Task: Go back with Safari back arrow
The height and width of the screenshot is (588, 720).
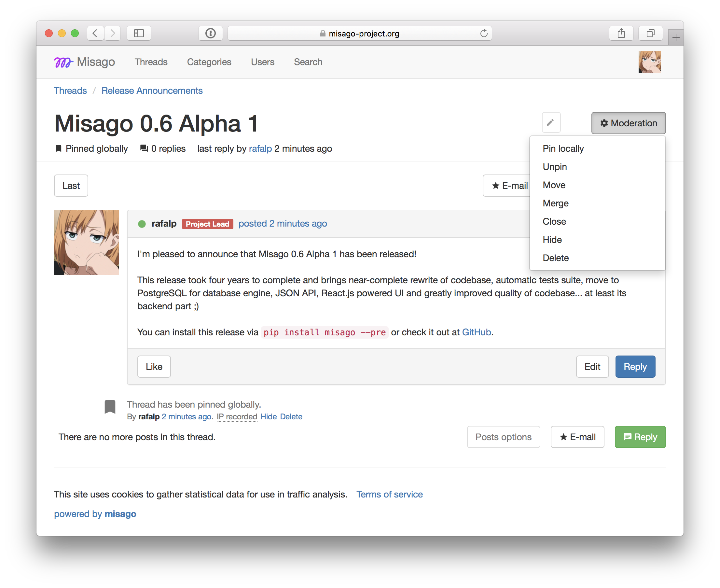Action: pos(95,33)
